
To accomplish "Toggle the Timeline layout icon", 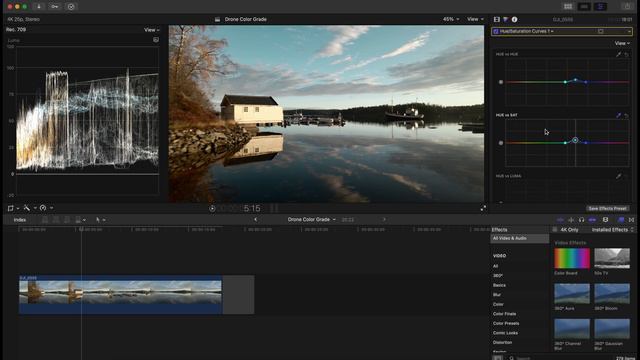I will pos(584,7).
